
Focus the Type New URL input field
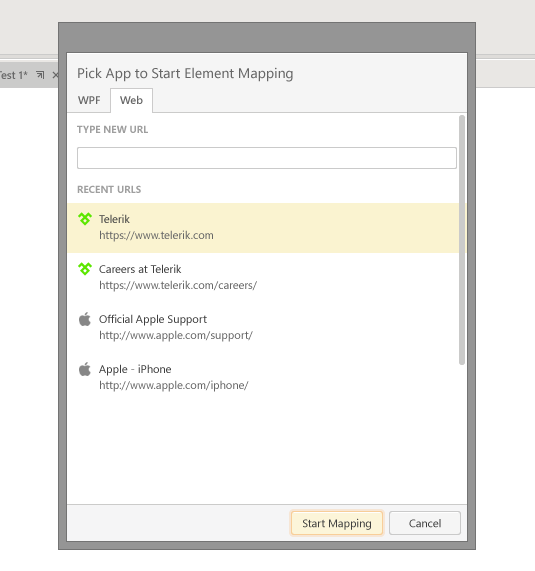pyautogui.click(x=267, y=158)
